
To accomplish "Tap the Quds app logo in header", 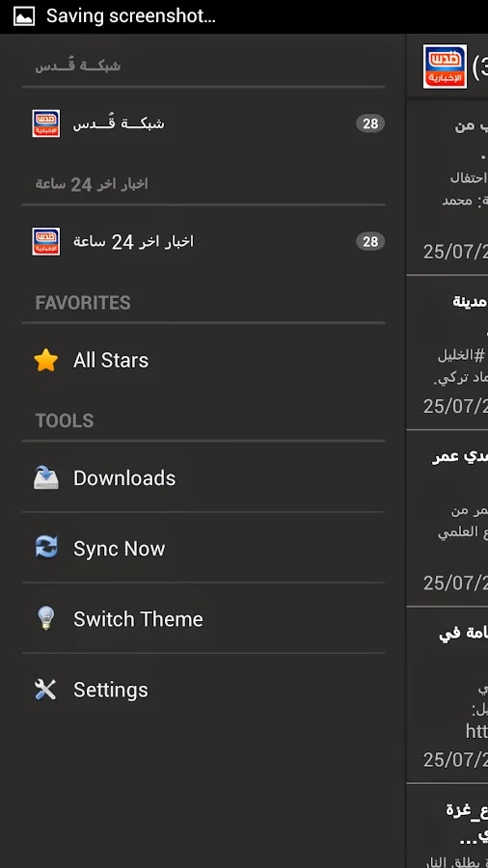I will click(445, 67).
